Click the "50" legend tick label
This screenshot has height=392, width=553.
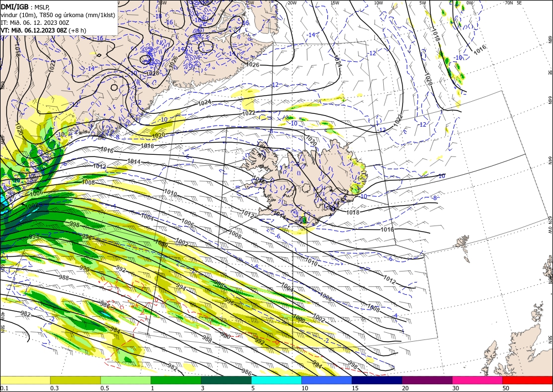tap(506, 388)
